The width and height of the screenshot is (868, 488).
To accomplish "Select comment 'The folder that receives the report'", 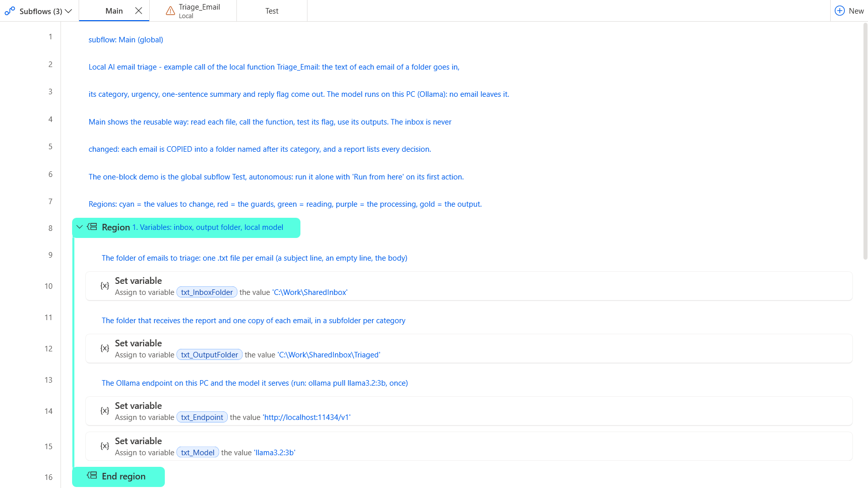I will click(x=254, y=321).
